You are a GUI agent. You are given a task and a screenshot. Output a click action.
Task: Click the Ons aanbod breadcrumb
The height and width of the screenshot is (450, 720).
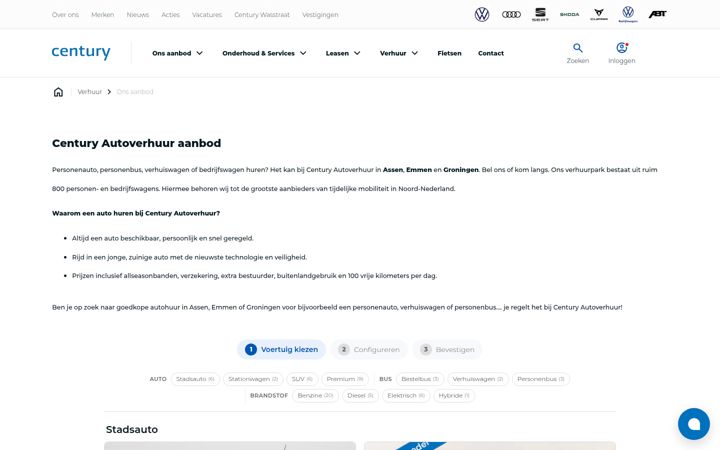click(x=135, y=92)
